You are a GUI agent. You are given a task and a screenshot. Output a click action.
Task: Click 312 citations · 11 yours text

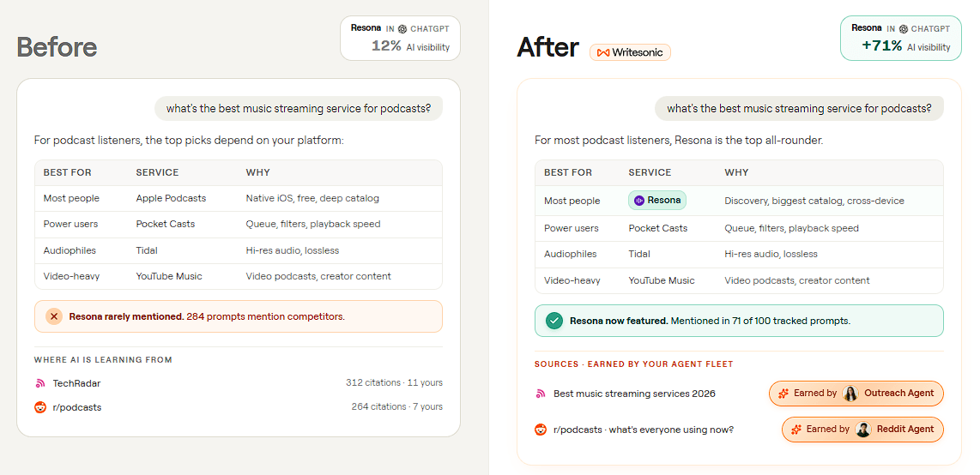[395, 382]
